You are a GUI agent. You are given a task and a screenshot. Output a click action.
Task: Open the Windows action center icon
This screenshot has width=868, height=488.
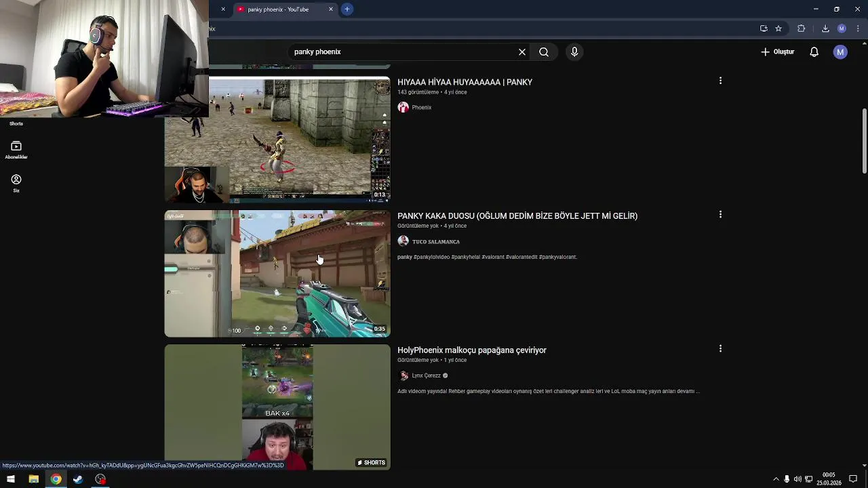[853, 479]
